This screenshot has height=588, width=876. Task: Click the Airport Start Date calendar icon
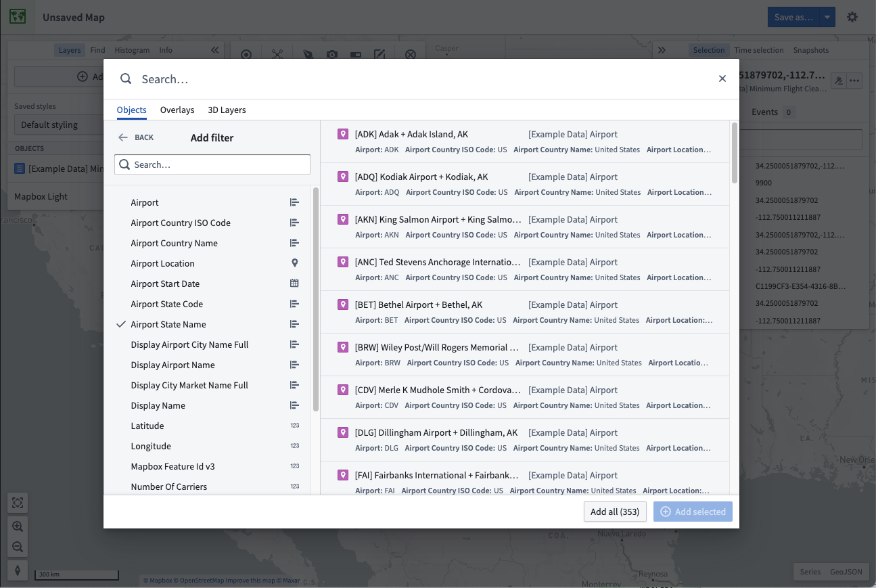(x=294, y=284)
